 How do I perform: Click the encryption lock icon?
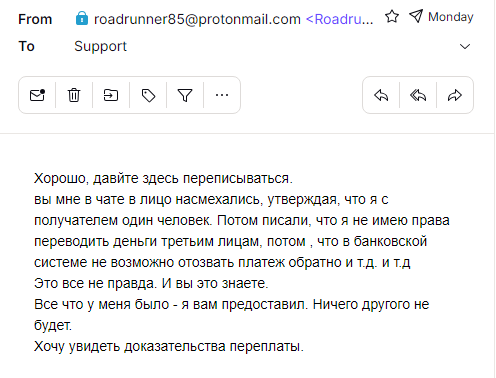click(82, 18)
